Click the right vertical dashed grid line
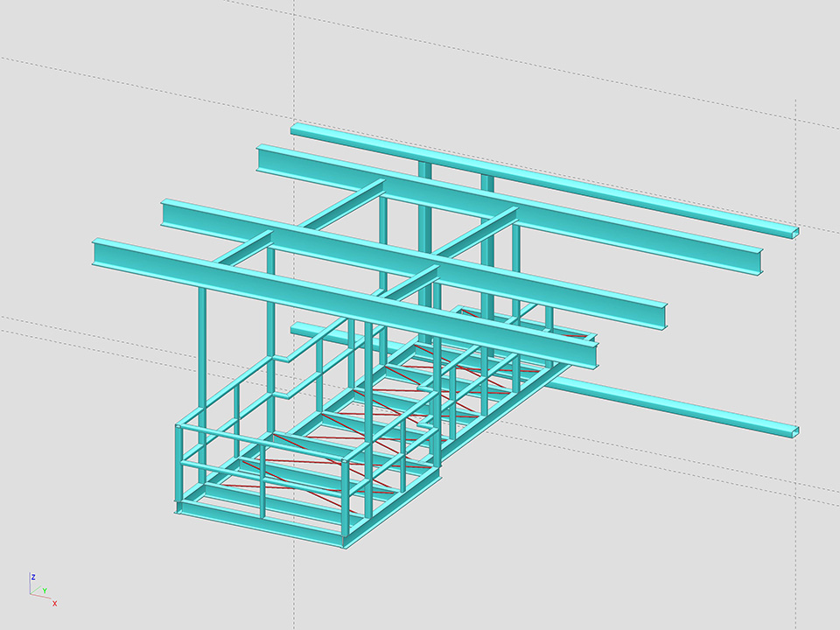The image size is (840, 630). (795, 525)
